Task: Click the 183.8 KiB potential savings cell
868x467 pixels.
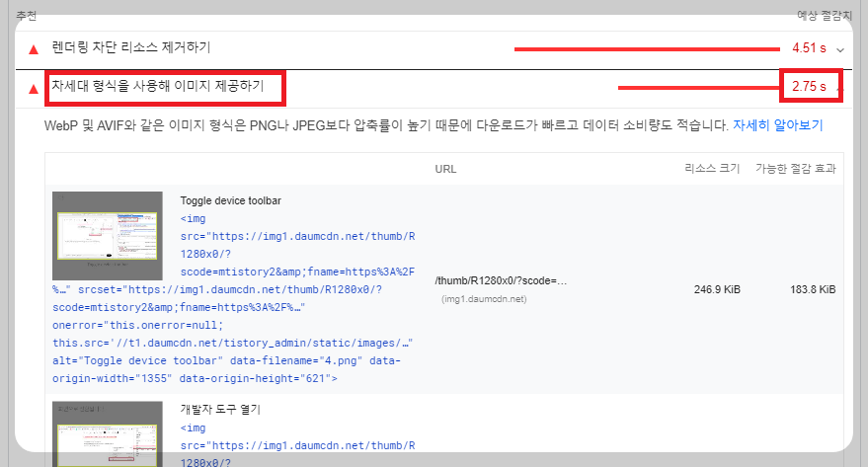Action: pyautogui.click(x=813, y=289)
